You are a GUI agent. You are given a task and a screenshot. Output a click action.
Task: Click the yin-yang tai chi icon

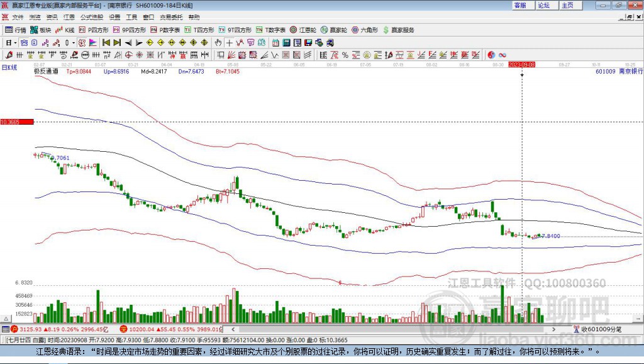click(491, 55)
